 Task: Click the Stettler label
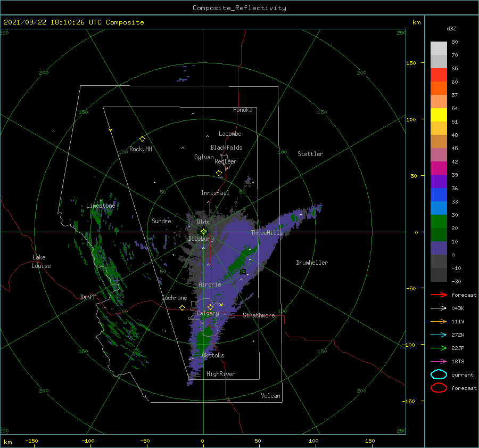310,154
